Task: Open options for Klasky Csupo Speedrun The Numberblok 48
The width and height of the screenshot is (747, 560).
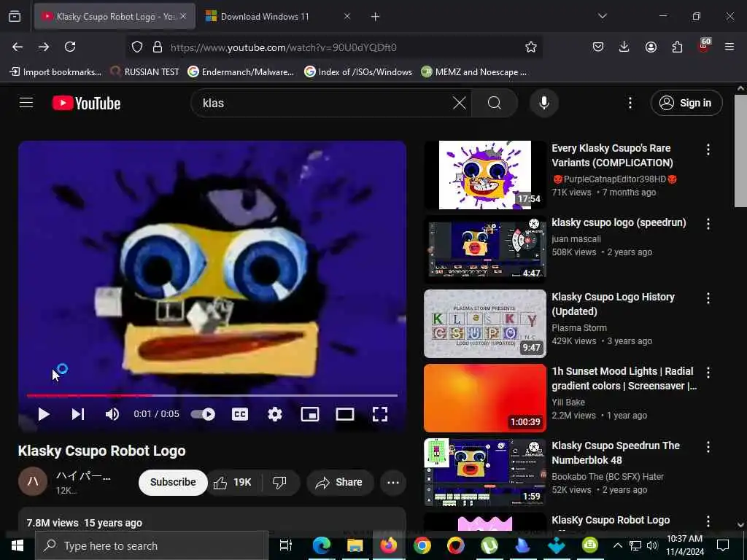Action: 708,447
